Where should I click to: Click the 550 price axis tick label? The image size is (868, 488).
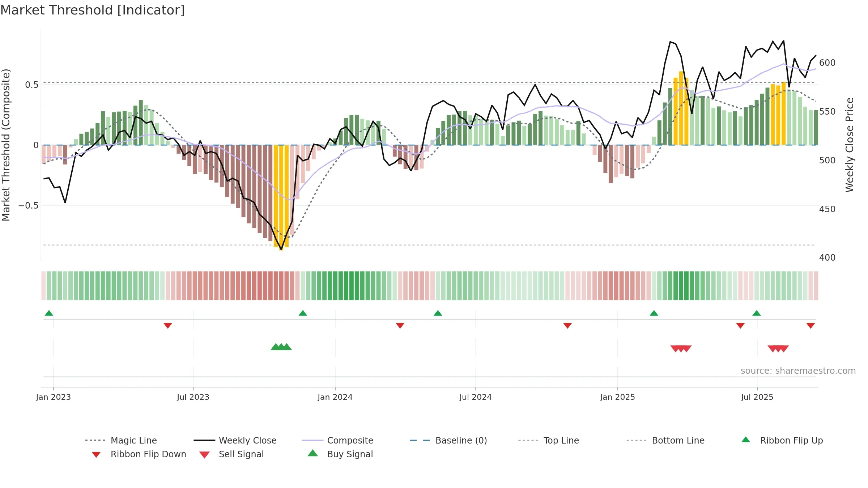click(827, 112)
